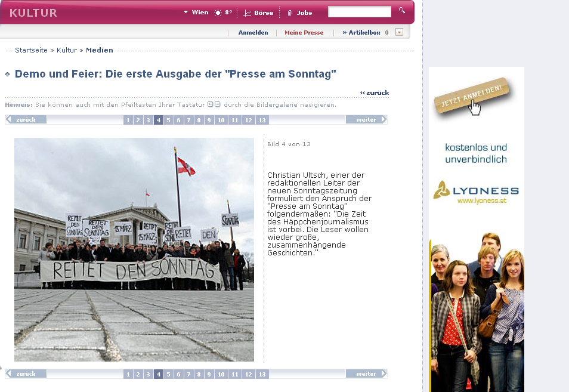Click the weiter button above the photo

click(367, 119)
